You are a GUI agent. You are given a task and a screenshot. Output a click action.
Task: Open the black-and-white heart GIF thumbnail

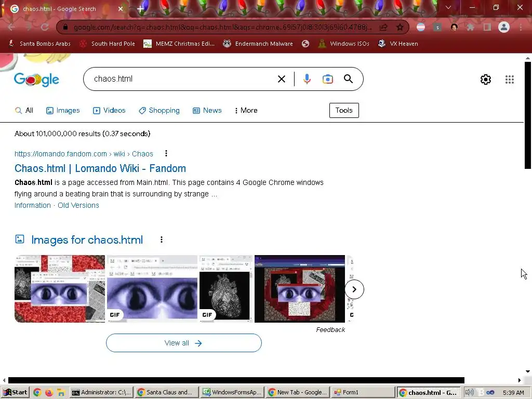tap(226, 289)
